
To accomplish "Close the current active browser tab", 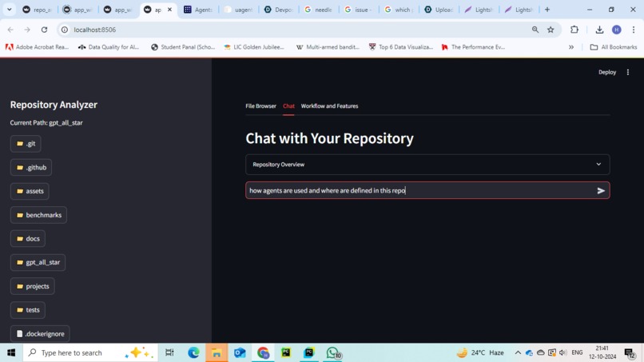I will click(x=169, y=10).
